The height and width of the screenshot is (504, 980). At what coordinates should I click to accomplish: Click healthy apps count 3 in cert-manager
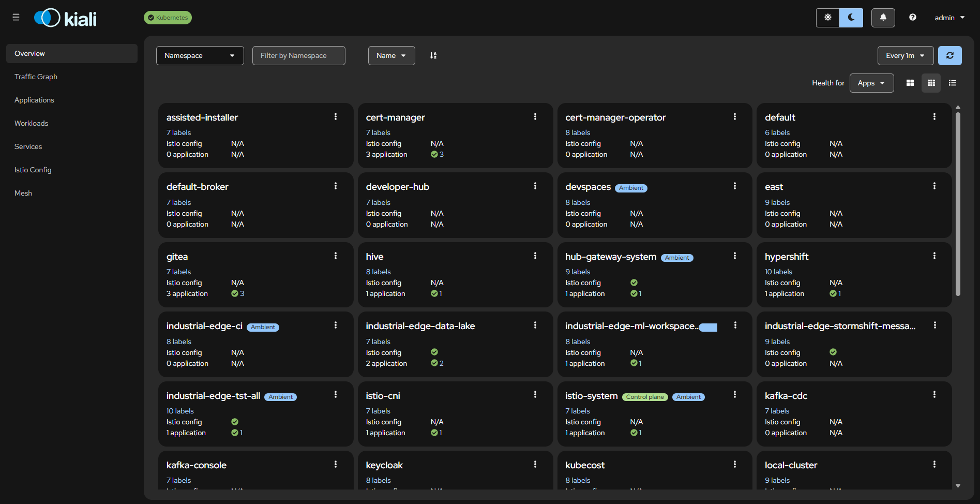tap(438, 154)
